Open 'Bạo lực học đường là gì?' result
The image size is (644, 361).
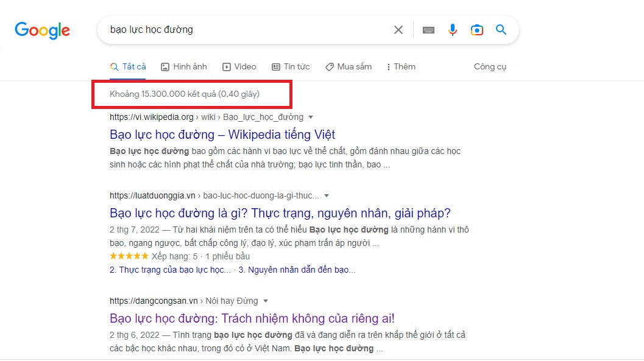tap(280, 213)
